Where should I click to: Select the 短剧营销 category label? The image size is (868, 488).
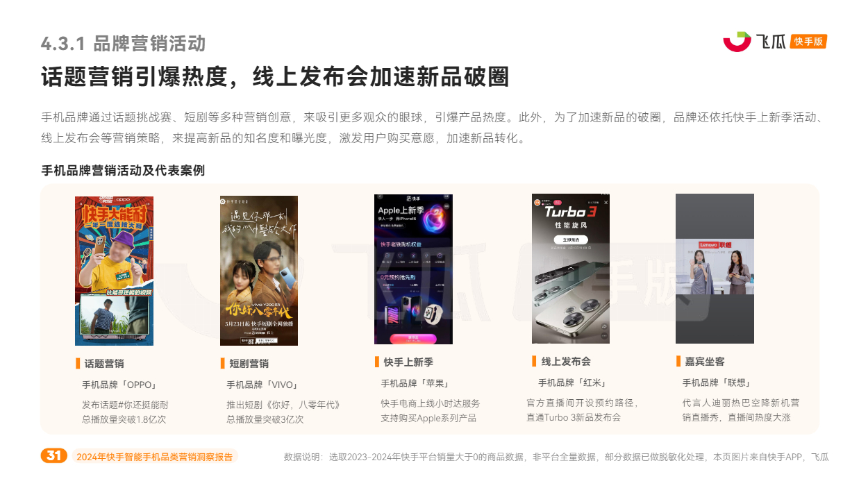click(249, 363)
